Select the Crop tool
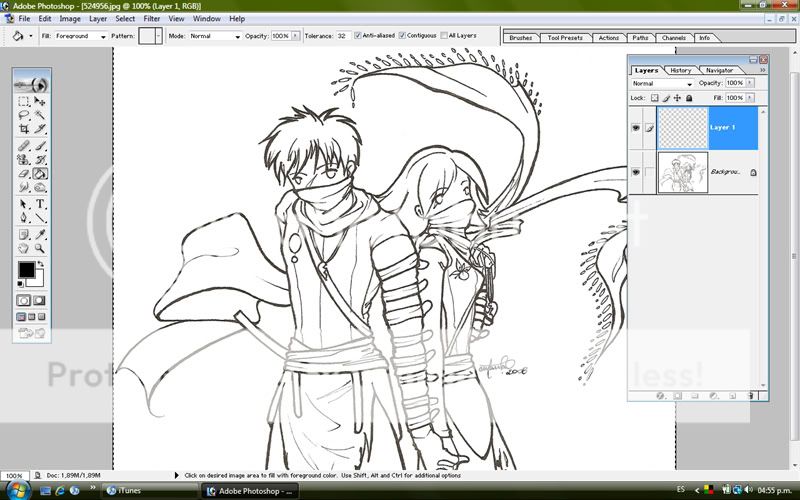The width and height of the screenshot is (800, 500). pyautogui.click(x=24, y=129)
